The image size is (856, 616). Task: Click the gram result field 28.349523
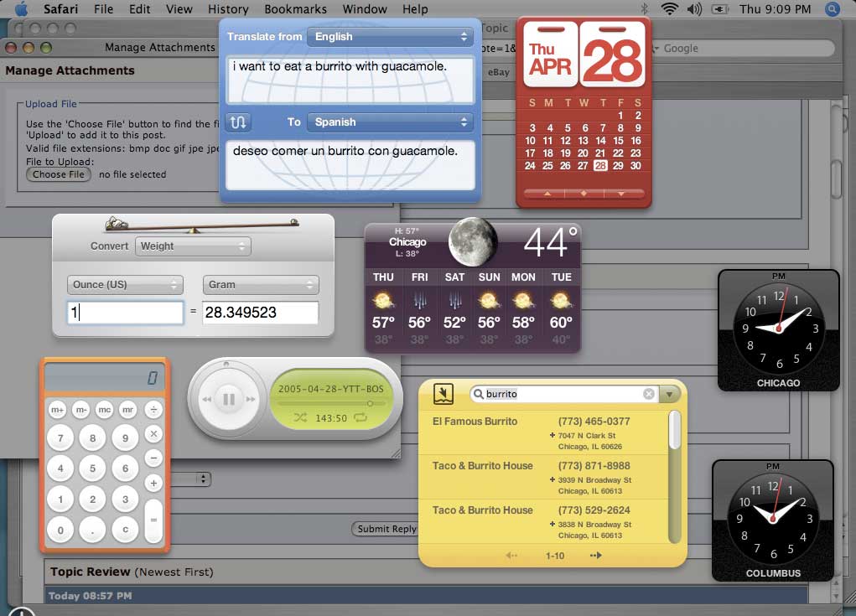261,313
